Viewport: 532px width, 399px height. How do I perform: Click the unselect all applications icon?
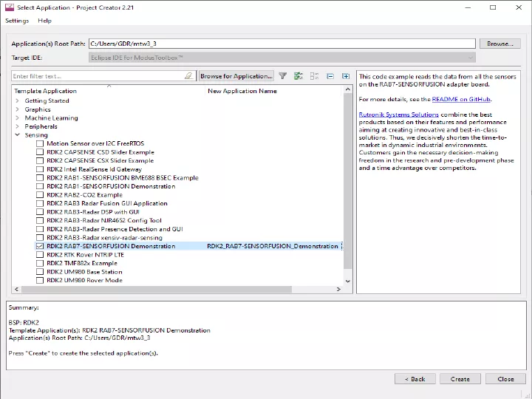[314, 76]
